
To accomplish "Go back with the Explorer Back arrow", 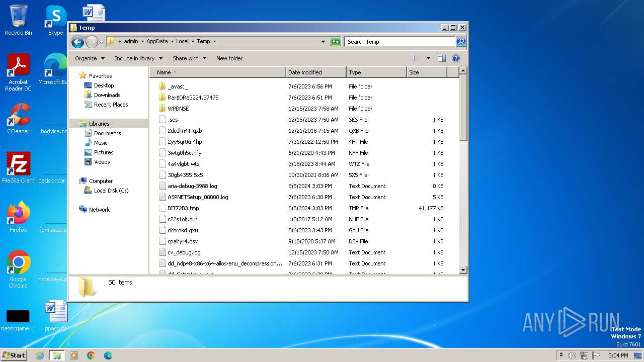I will 77,42.
